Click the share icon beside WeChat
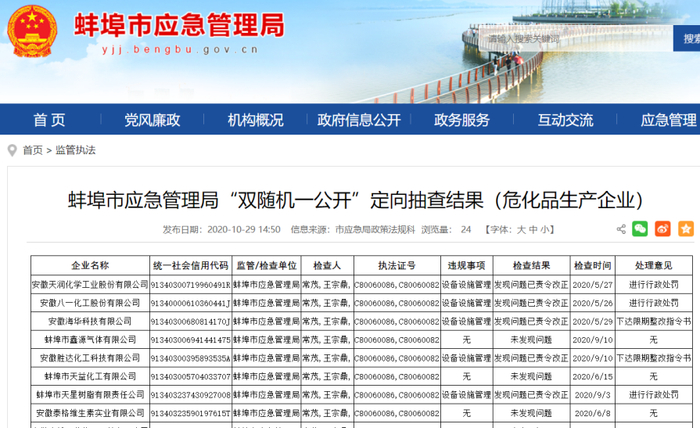700x428 pixels. pyautogui.click(x=621, y=229)
